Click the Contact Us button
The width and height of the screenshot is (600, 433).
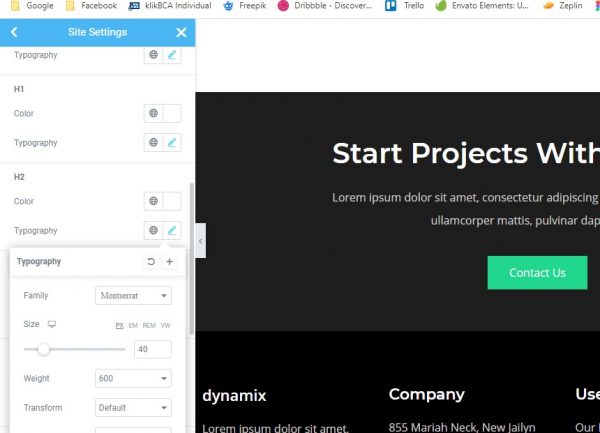click(537, 273)
